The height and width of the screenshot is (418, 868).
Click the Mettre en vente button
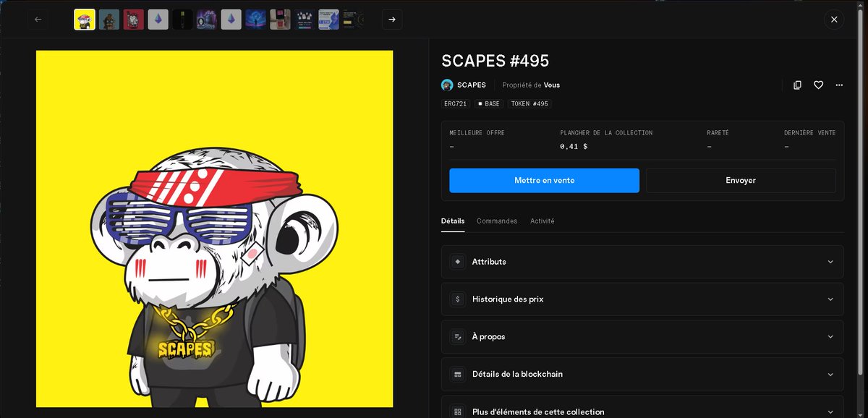click(544, 180)
